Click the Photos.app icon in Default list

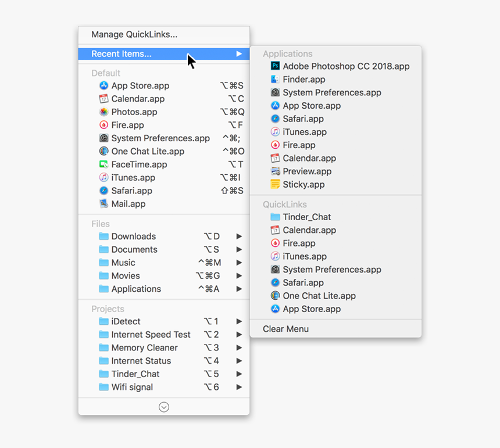point(103,112)
